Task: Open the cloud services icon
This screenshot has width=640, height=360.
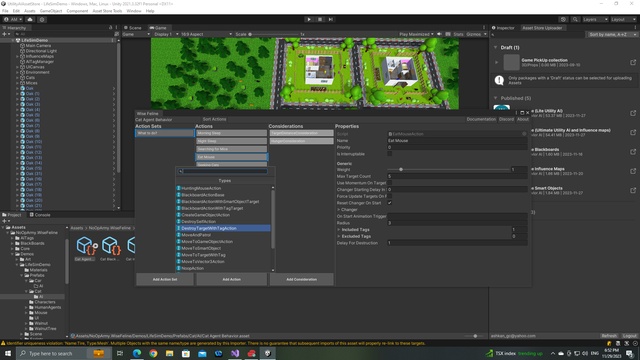Action: pos(30,19)
